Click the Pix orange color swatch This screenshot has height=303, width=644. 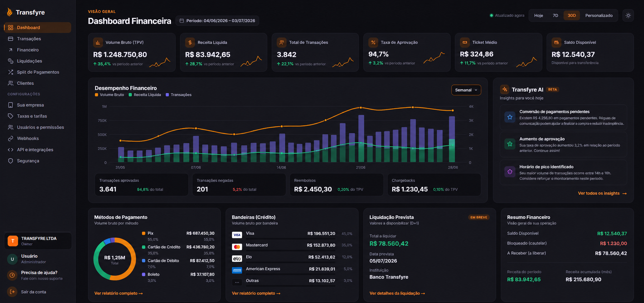point(144,233)
